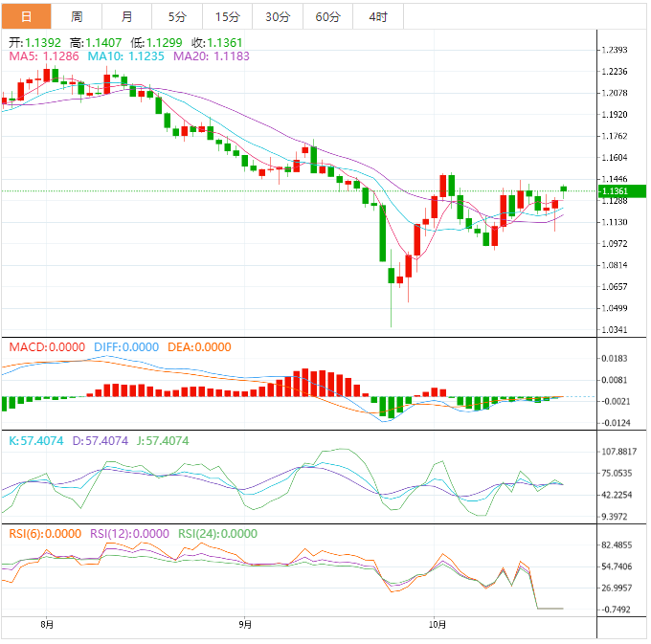Click the RSI(12):0.0000 label
Image resolution: width=651 pixels, height=644 pixels.
click(x=129, y=534)
